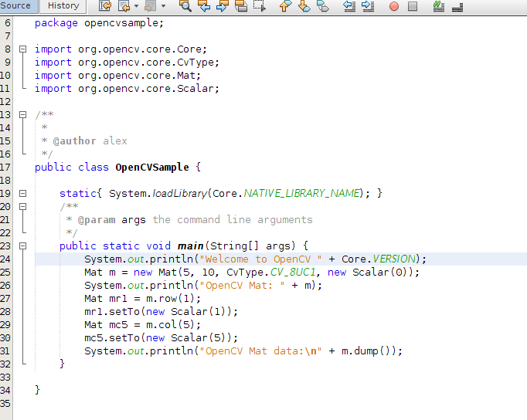The height and width of the screenshot is (420, 527).
Task: Click 'NATIVE_LIBRARY_NAME' constant
Action: point(302,193)
